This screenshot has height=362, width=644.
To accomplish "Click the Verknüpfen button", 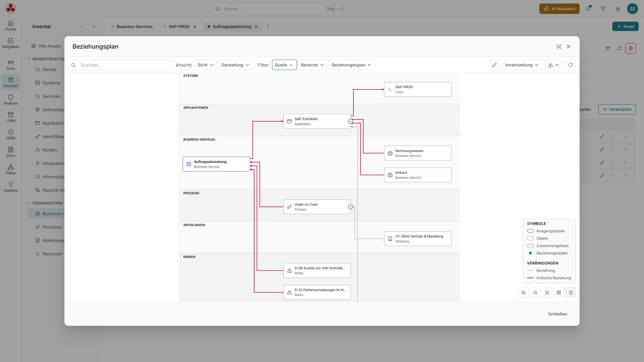I will coord(617,109).
